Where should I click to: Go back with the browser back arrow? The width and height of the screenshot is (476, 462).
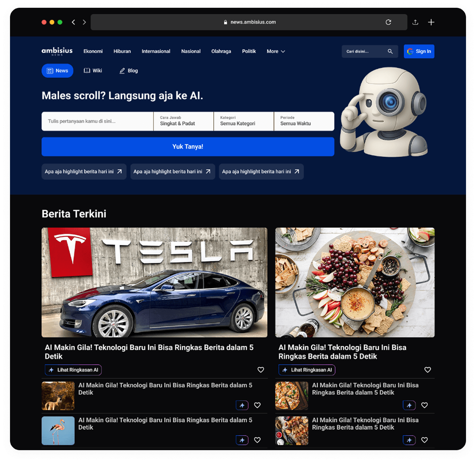coord(73,22)
